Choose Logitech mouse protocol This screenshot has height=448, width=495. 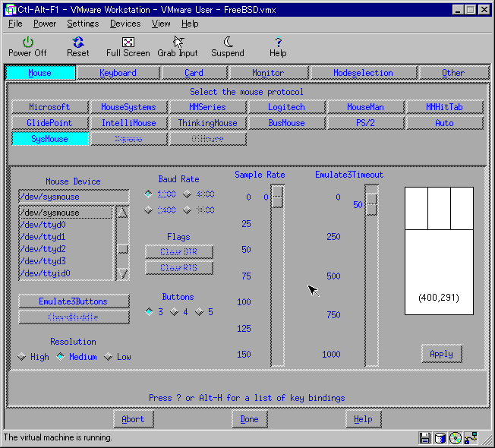click(x=287, y=107)
